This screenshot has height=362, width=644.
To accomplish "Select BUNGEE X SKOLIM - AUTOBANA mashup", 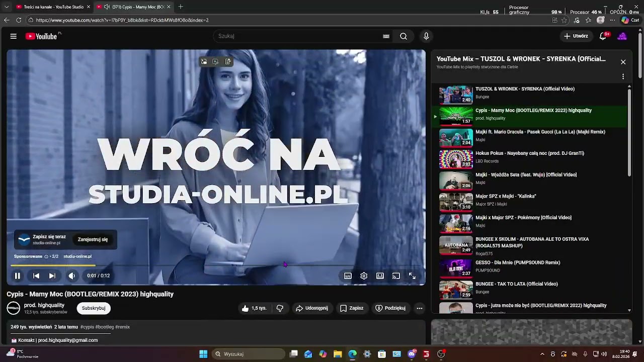I will pos(530,245).
